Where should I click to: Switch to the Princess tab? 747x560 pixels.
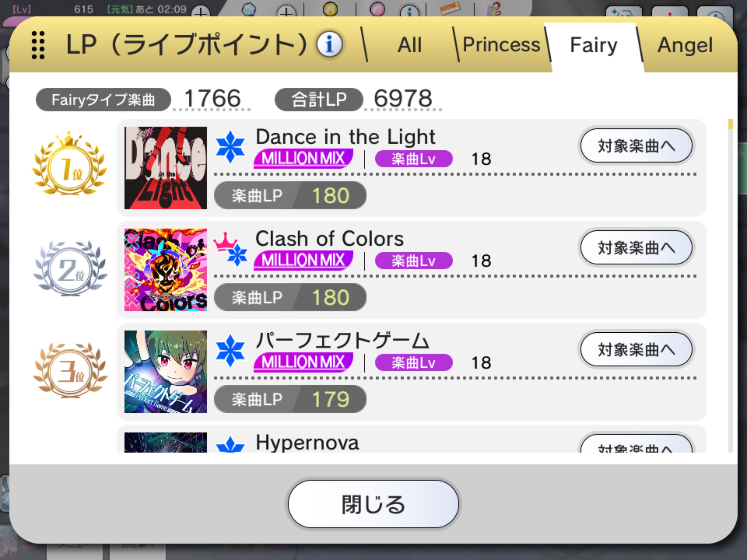coord(501,45)
